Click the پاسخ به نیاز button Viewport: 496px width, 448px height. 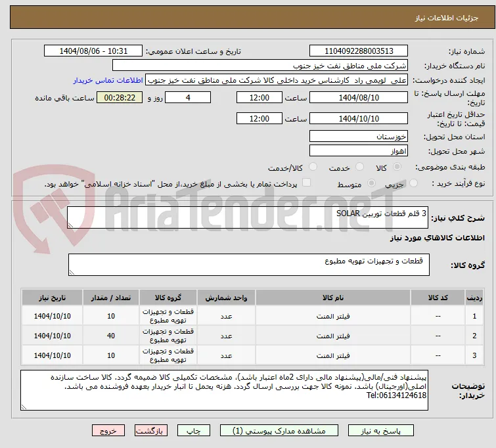point(381,431)
